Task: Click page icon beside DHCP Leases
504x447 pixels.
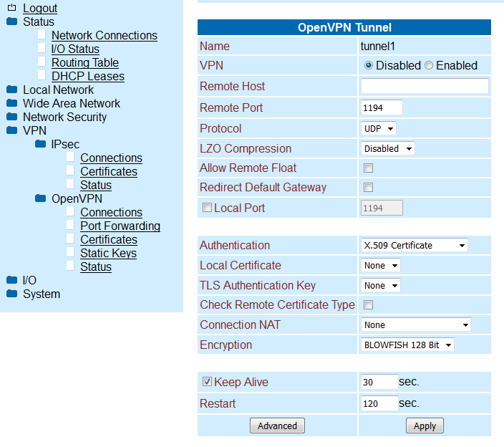Action: pos(42,75)
